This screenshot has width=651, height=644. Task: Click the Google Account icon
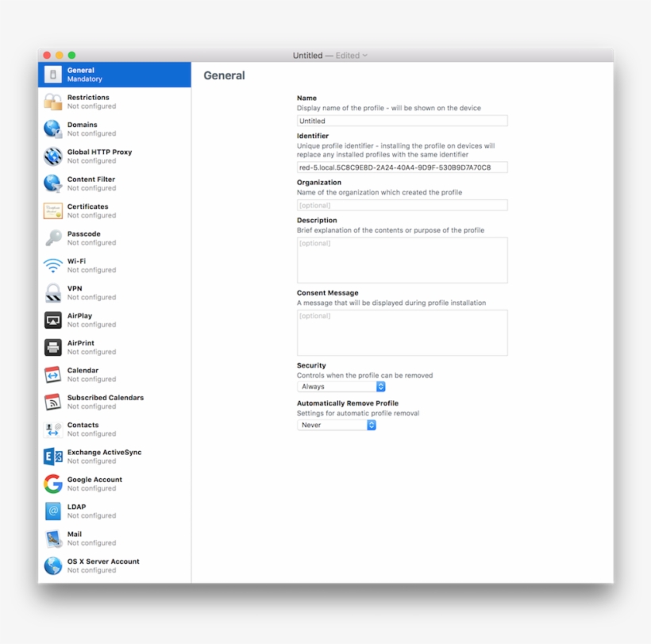point(52,483)
